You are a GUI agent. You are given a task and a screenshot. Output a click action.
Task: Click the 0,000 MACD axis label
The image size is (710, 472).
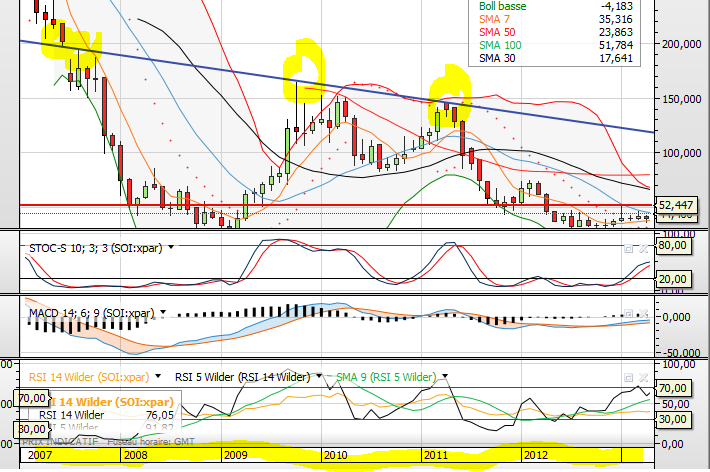tap(676, 317)
